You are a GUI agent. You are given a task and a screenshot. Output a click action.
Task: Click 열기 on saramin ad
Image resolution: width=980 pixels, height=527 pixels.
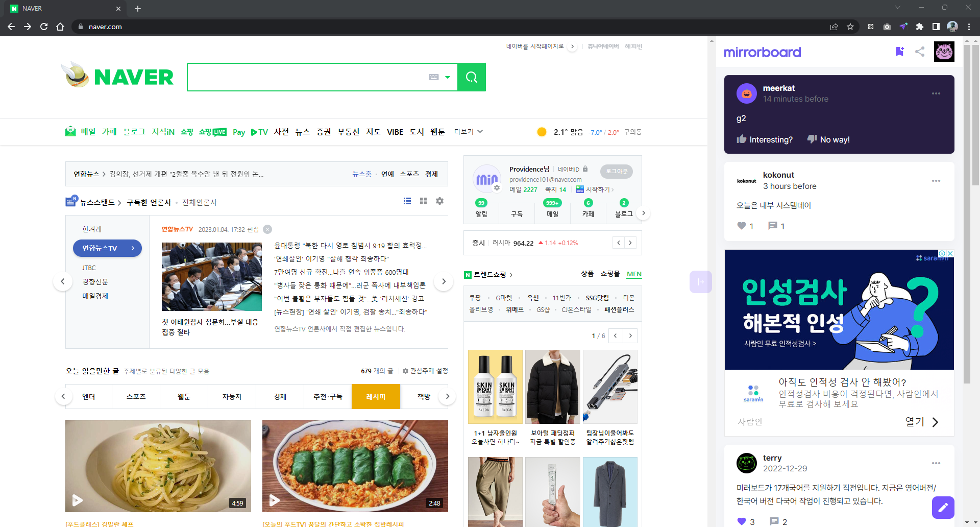[922, 422]
